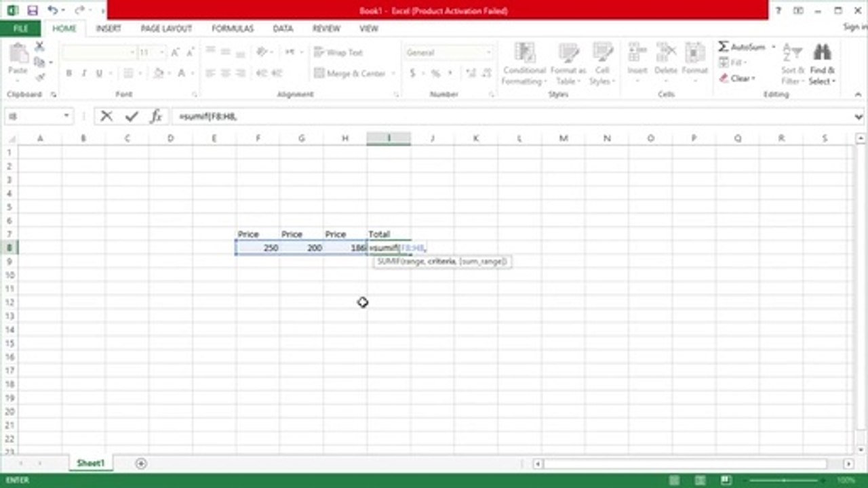The height and width of the screenshot is (488, 868).
Task: Toggle Align Left in Alignment group
Action: pos(210,73)
